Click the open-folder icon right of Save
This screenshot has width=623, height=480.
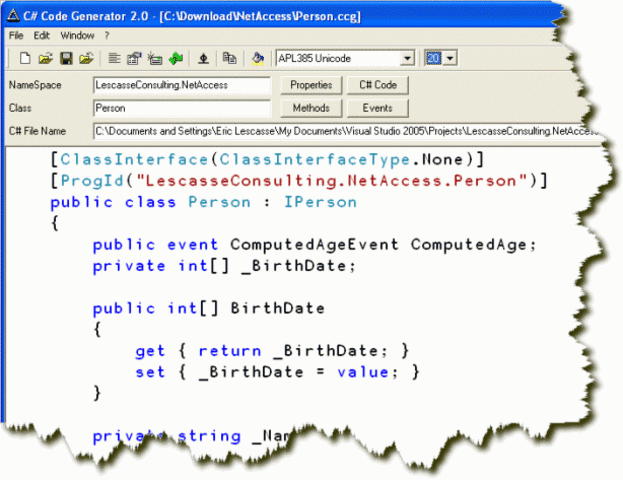pyautogui.click(x=86, y=58)
